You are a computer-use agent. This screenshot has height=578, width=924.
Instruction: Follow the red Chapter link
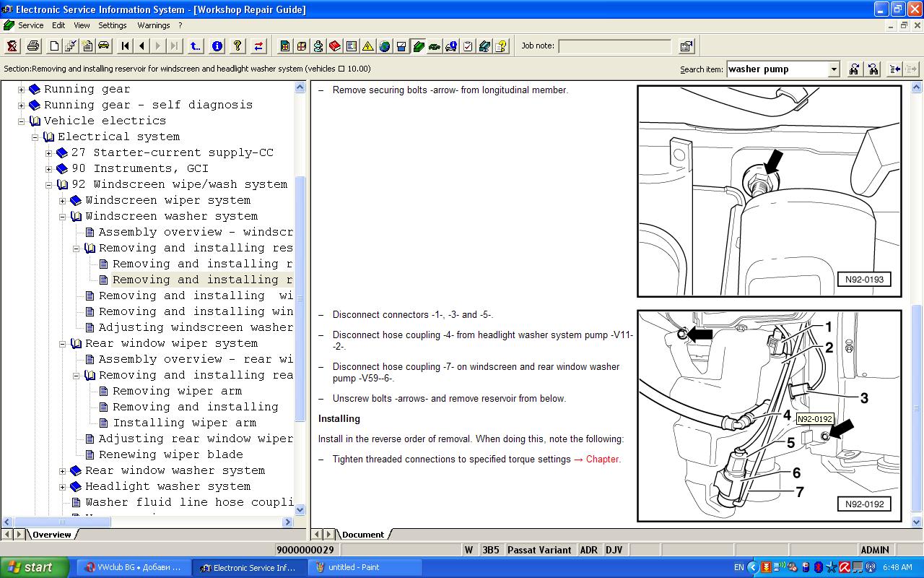pyautogui.click(x=602, y=460)
